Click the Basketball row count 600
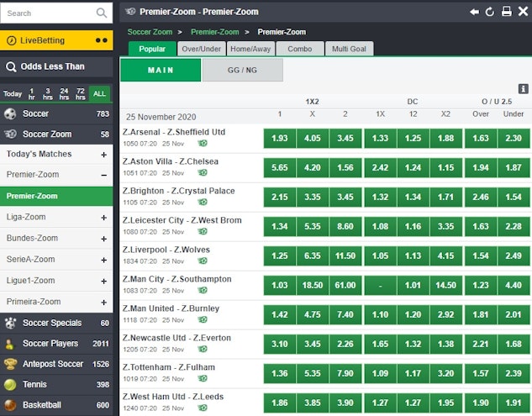 [103, 405]
